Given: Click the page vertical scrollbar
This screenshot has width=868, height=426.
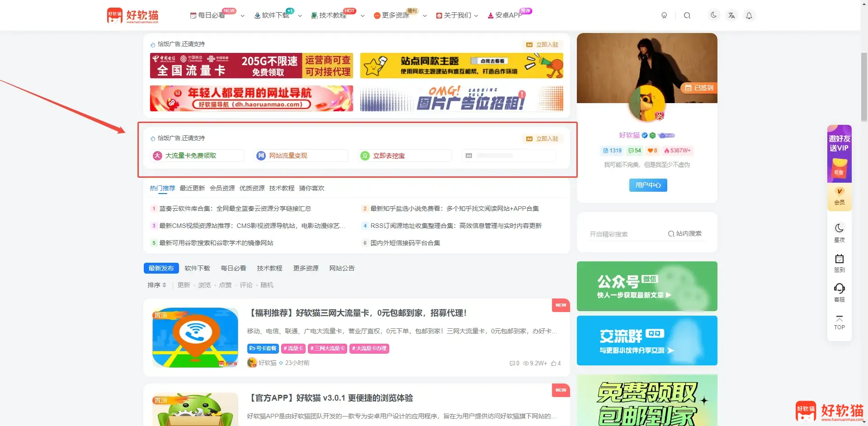Looking at the screenshot, I should pyautogui.click(x=864, y=87).
